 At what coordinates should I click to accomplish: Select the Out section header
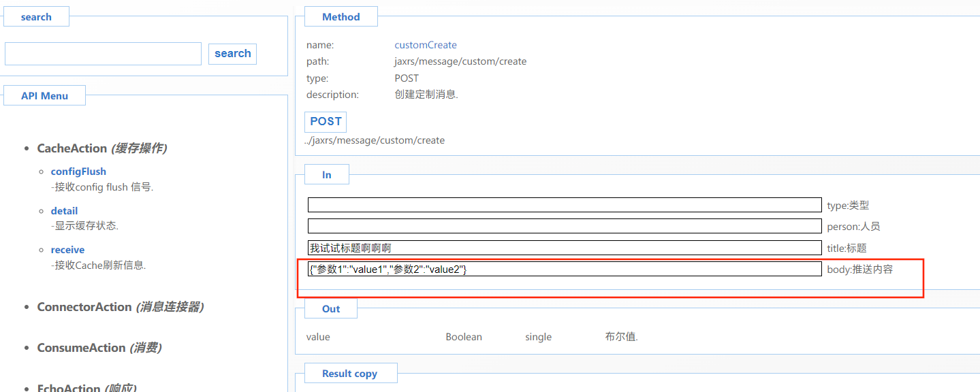[x=331, y=309]
